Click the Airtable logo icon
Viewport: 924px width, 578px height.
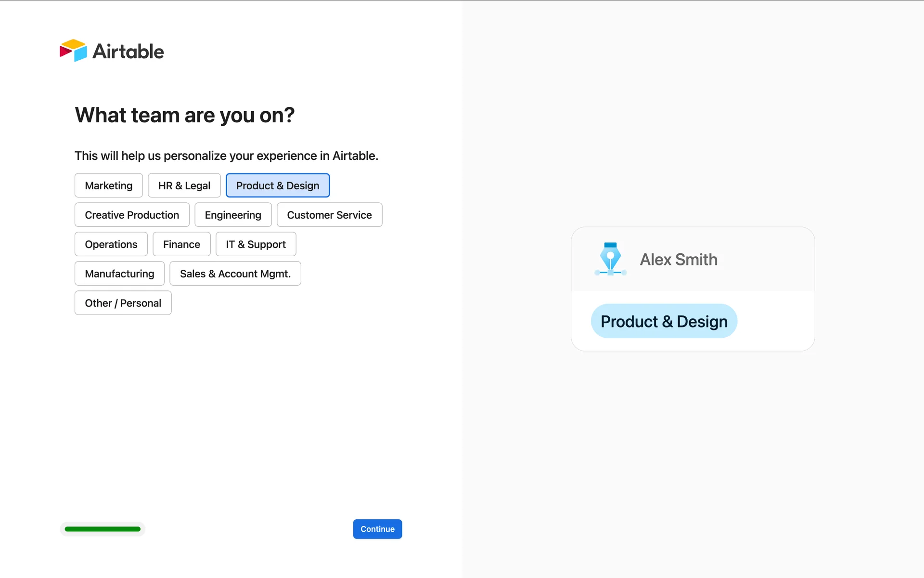73,51
